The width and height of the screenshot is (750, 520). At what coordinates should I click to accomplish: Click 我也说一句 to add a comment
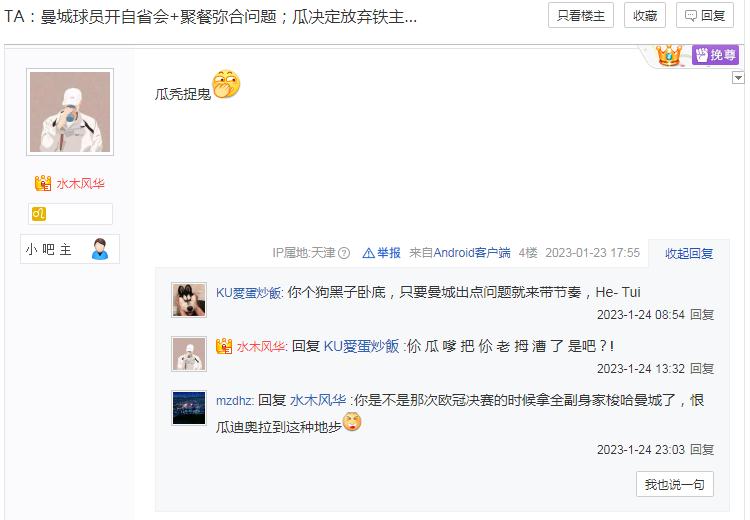tap(674, 484)
